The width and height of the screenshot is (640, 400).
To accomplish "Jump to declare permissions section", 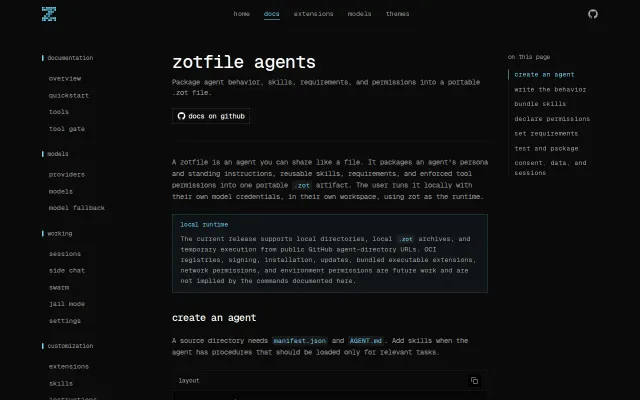I will pyautogui.click(x=552, y=119).
